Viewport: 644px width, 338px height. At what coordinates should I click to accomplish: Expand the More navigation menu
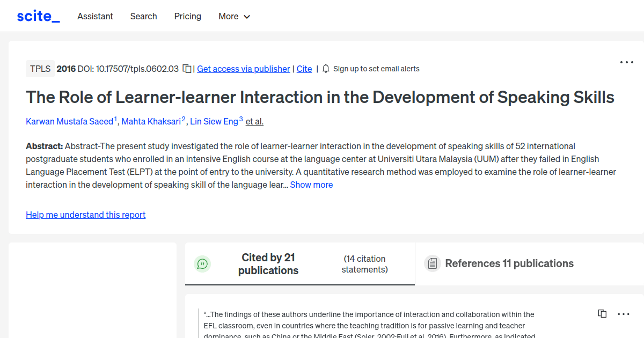pyautogui.click(x=234, y=16)
